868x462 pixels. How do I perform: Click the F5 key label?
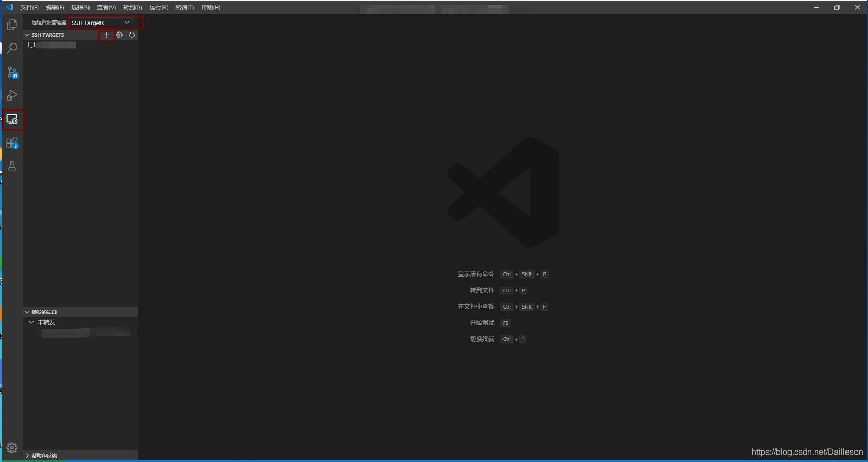[x=505, y=323]
